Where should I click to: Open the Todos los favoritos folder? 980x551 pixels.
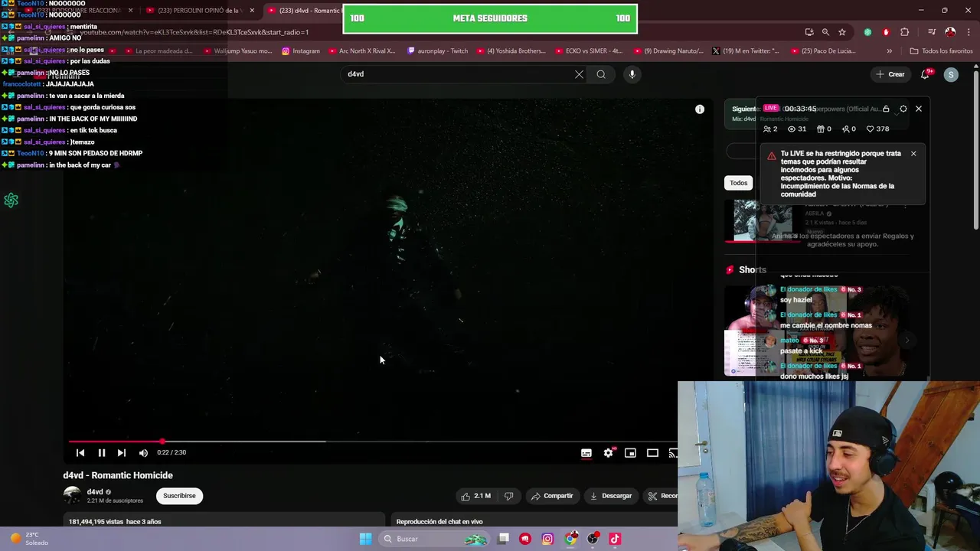coord(941,51)
